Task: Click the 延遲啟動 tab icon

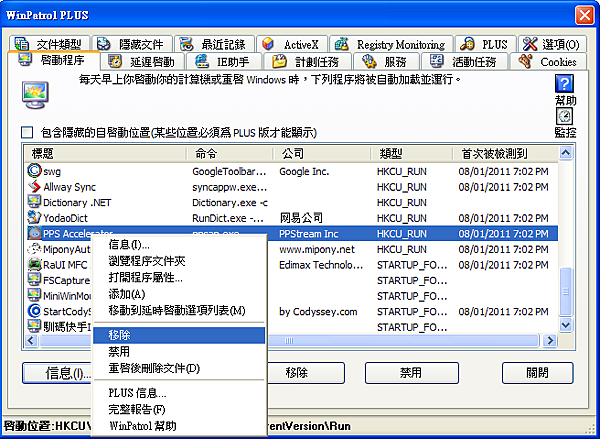Action: click(x=115, y=61)
